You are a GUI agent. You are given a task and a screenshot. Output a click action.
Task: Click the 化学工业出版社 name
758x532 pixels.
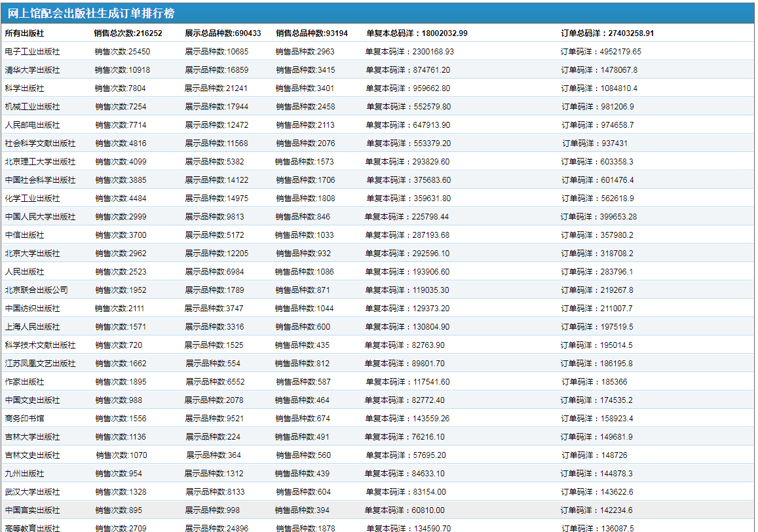tap(32, 199)
